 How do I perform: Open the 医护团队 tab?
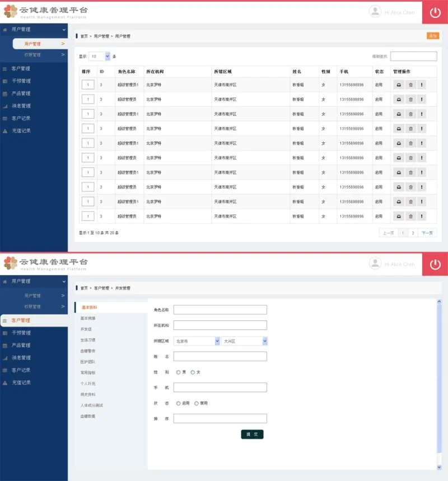[87, 362]
